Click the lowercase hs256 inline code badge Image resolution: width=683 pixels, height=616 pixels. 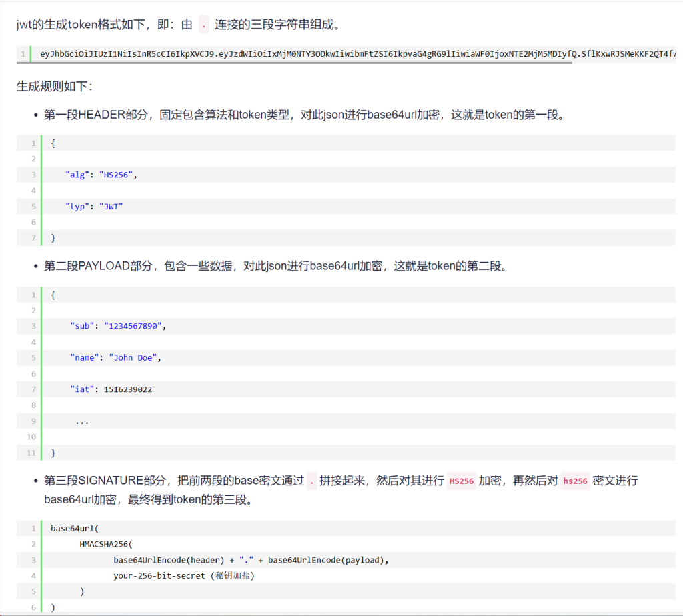tap(575, 481)
